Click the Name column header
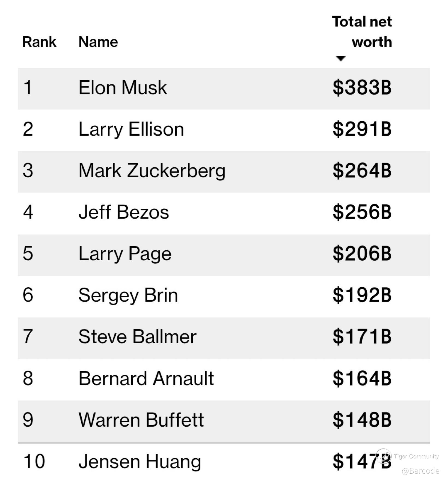The width and height of the screenshot is (448, 481). (98, 42)
